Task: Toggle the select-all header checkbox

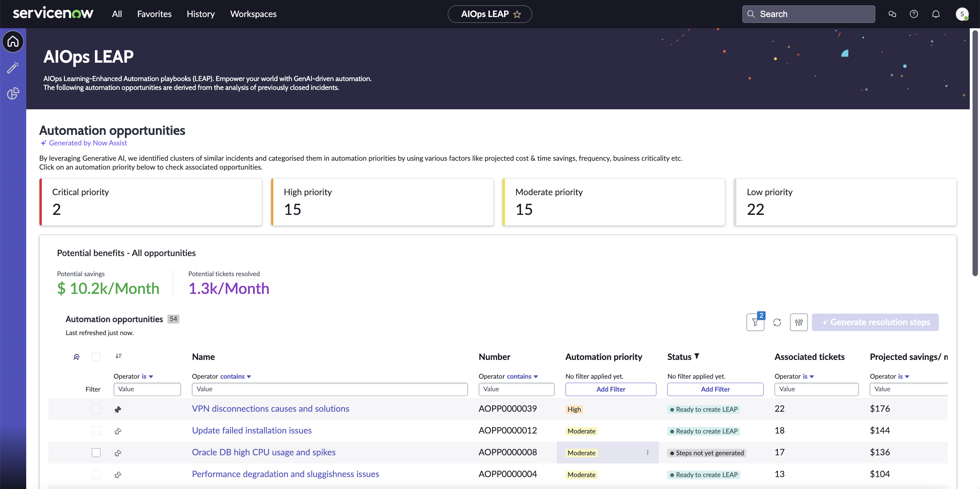Action: click(96, 357)
